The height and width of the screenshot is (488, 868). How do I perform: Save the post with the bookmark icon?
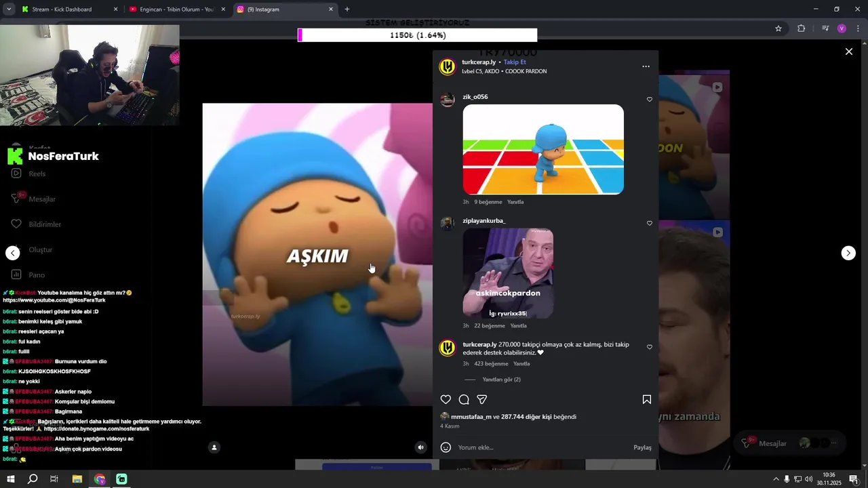[x=647, y=400]
